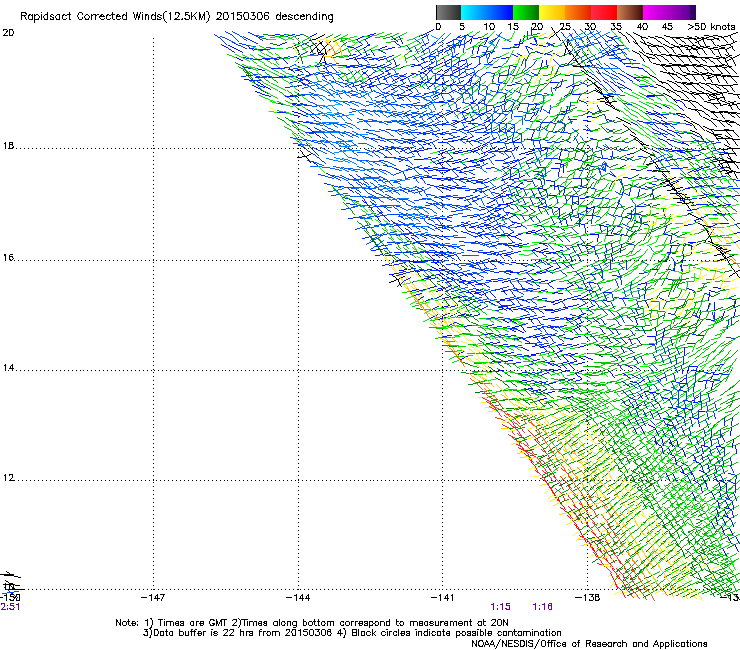Click the red 30-35 knots color segment

(604, 12)
